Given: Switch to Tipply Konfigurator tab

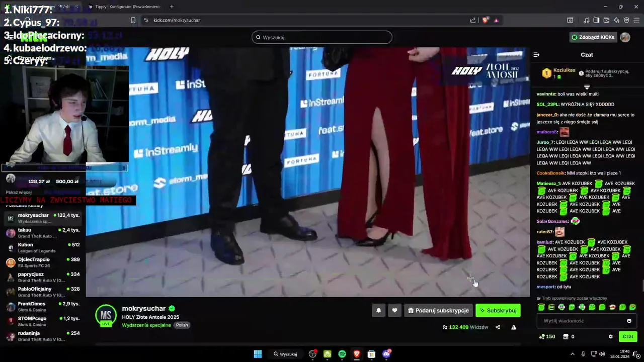Looking at the screenshot, I should click(124, 7).
